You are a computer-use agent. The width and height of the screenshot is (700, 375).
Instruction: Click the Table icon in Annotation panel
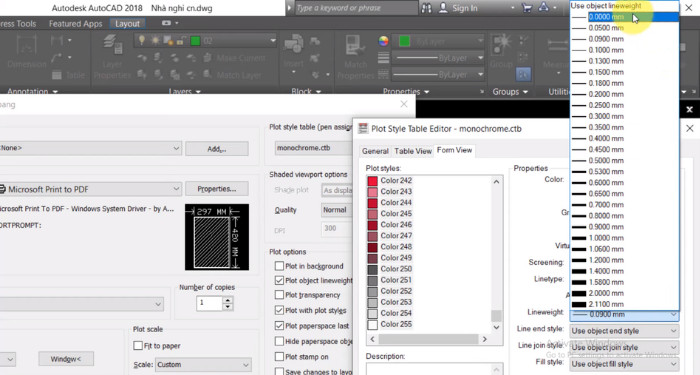pyautogui.click(x=57, y=75)
